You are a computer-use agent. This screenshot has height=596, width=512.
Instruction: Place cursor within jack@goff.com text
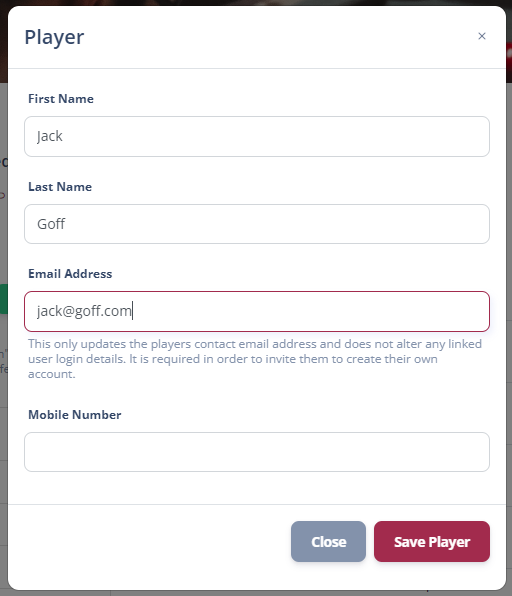[x=84, y=311]
